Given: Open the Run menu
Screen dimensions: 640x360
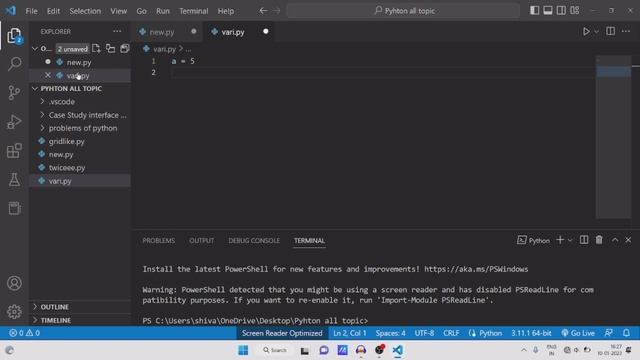Looking at the screenshot, I should point(162,11).
